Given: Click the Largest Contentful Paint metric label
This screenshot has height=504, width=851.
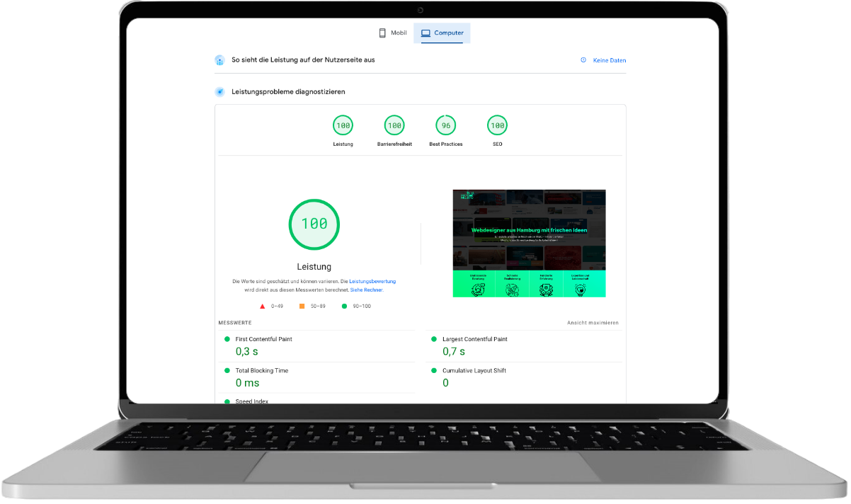Looking at the screenshot, I should [x=475, y=339].
